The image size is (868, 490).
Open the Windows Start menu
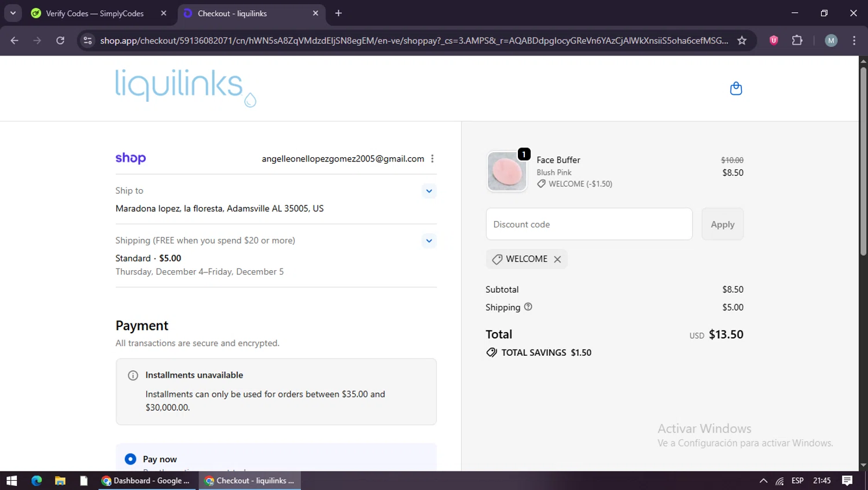12,481
